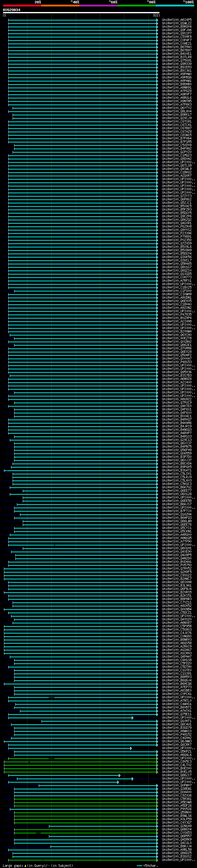The width and height of the screenshot is (197, 868).
Task: Click UniRef100_A7P6K3 entry
Action: pos(177,104)
